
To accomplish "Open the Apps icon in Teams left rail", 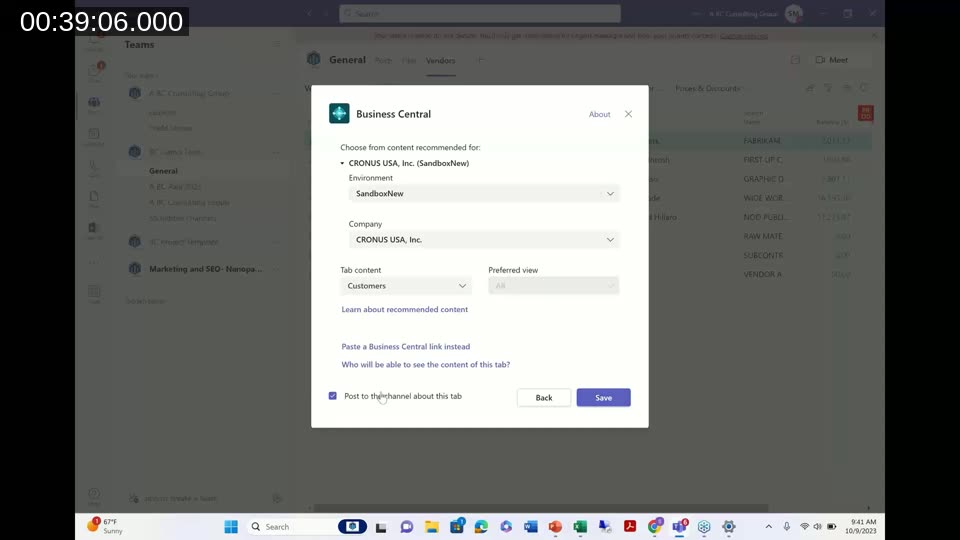I will (94, 294).
